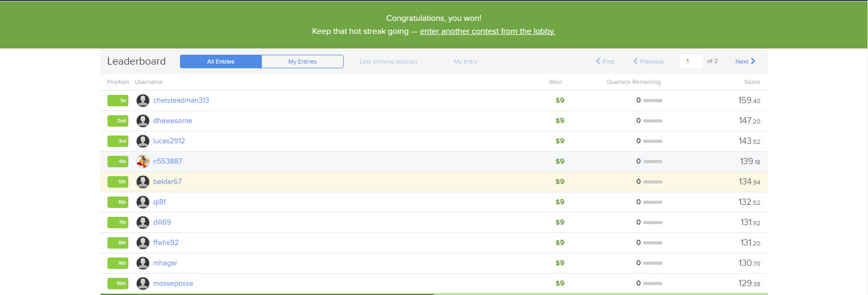
Task: Click score 130.70 for mhagar
Action: pos(750,263)
